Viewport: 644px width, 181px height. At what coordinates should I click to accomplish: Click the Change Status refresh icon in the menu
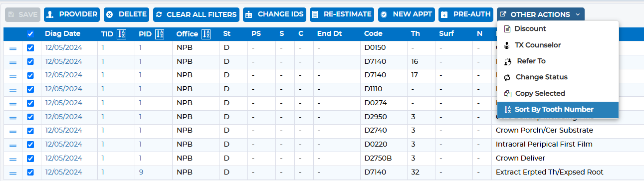tap(507, 77)
